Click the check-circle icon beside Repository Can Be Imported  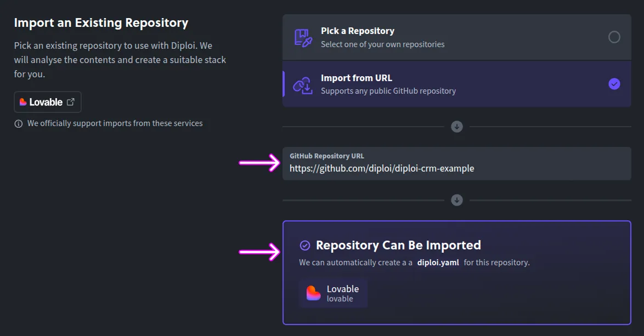click(x=305, y=246)
